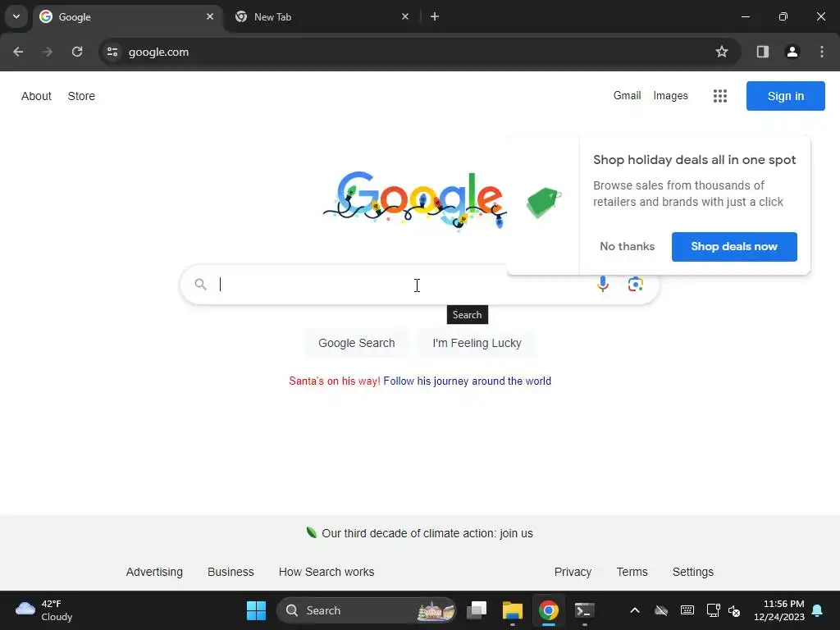Click the holiday lights Google doodle
840x630 pixels.
[x=414, y=200]
